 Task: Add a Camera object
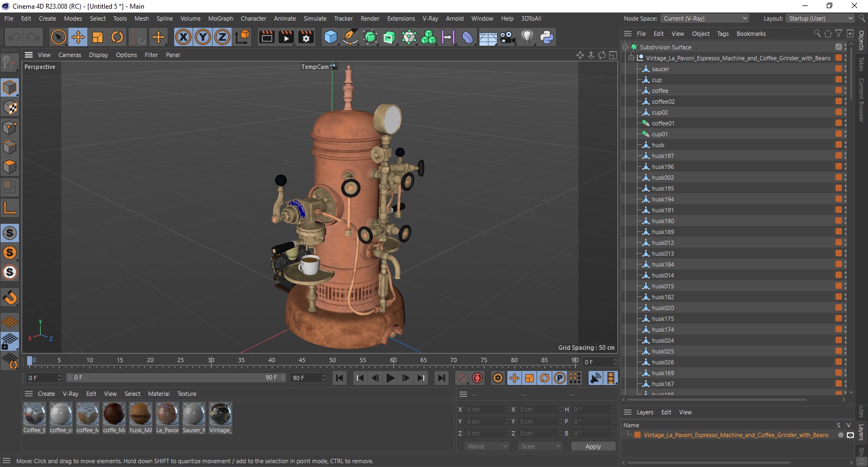[507, 37]
